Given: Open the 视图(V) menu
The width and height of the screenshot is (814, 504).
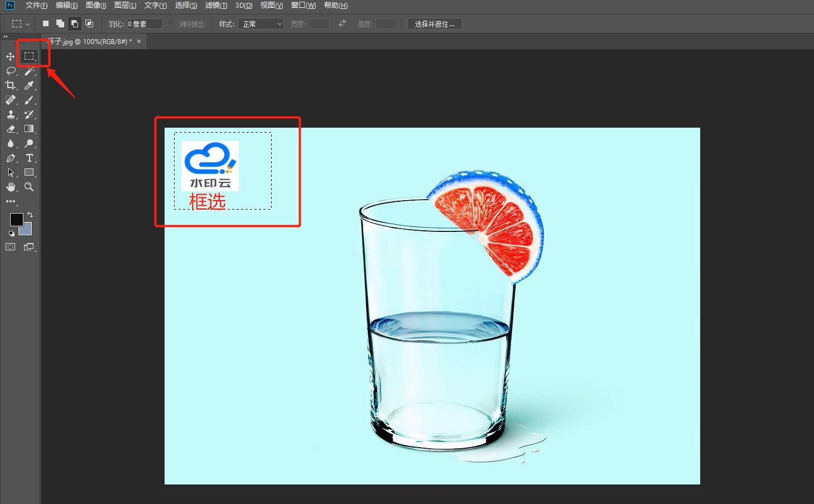Looking at the screenshot, I should pyautogui.click(x=272, y=6).
